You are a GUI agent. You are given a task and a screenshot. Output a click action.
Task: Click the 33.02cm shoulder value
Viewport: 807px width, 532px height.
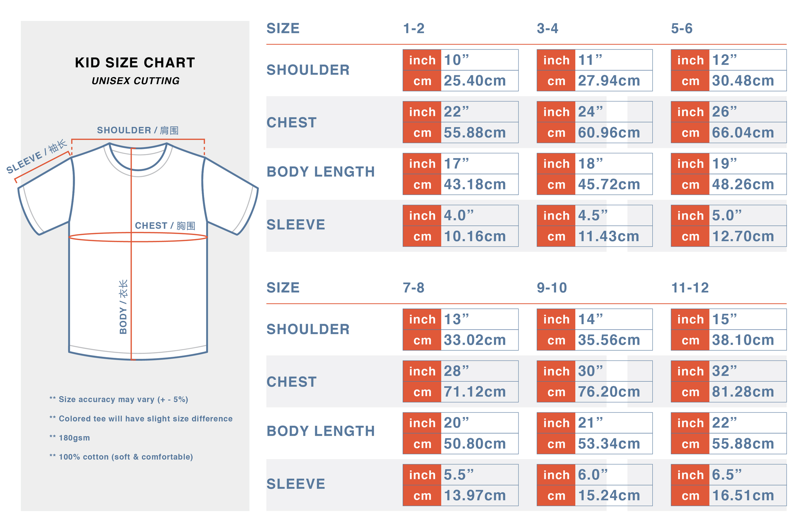[474, 340]
